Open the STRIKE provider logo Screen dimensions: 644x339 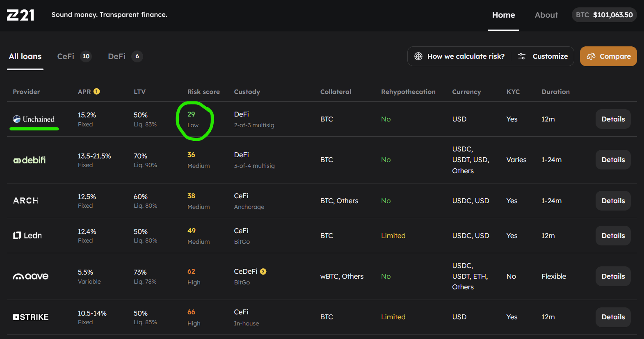tap(31, 317)
